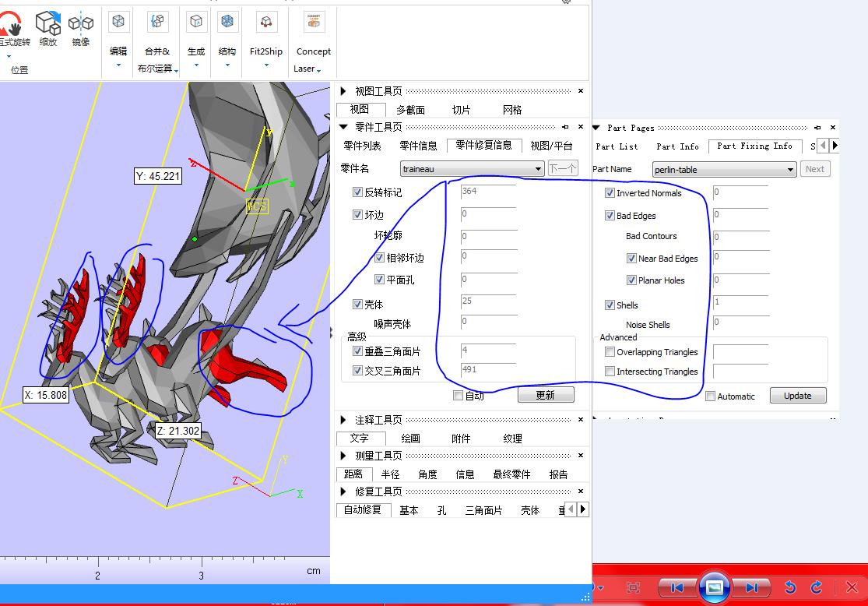Show actual size in photo viewer

pyautogui.click(x=633, y=588)
